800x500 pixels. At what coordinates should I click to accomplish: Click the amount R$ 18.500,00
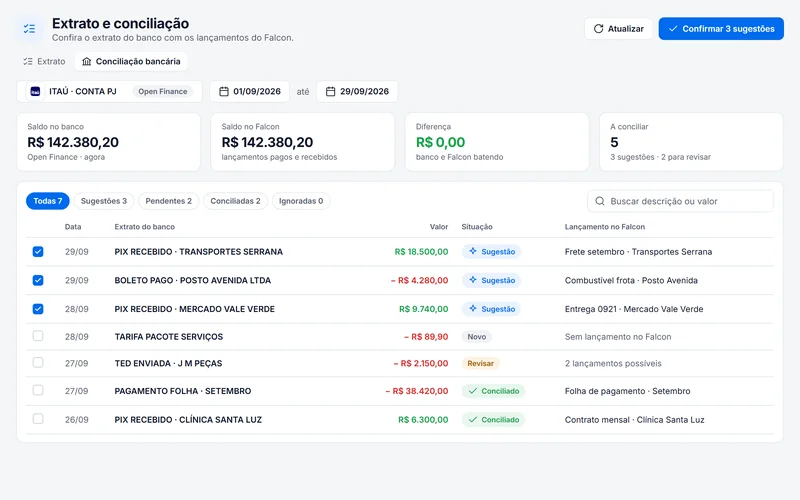click(421, 252)
